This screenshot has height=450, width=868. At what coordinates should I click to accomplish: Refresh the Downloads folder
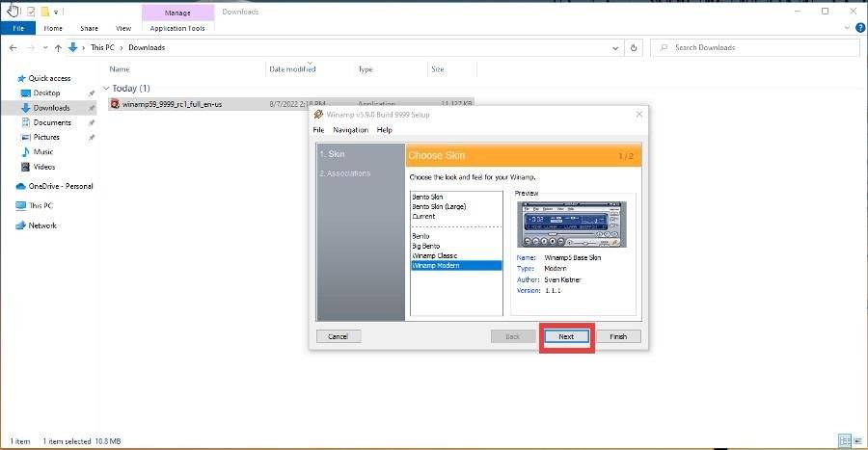[x=634, y=48]
